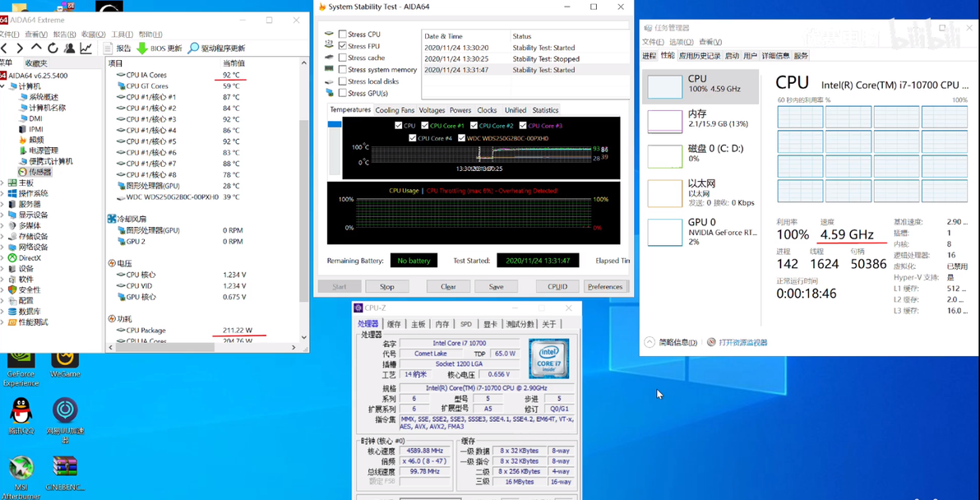The height and width of the screenshot is (500, 980).
Task: Open the WeGame desktop shortcut
Action: tap(65, 363)
